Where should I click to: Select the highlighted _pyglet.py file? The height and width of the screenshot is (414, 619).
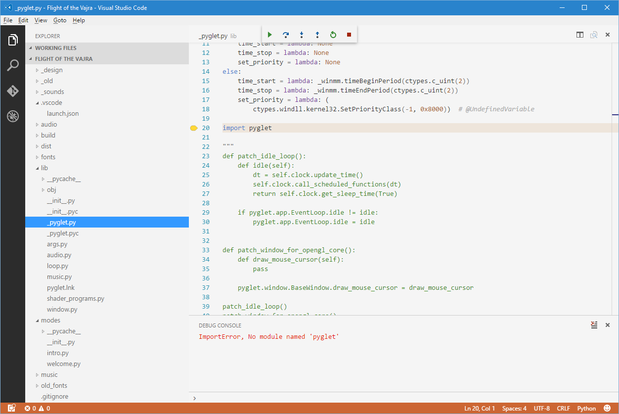click(107, 222)
